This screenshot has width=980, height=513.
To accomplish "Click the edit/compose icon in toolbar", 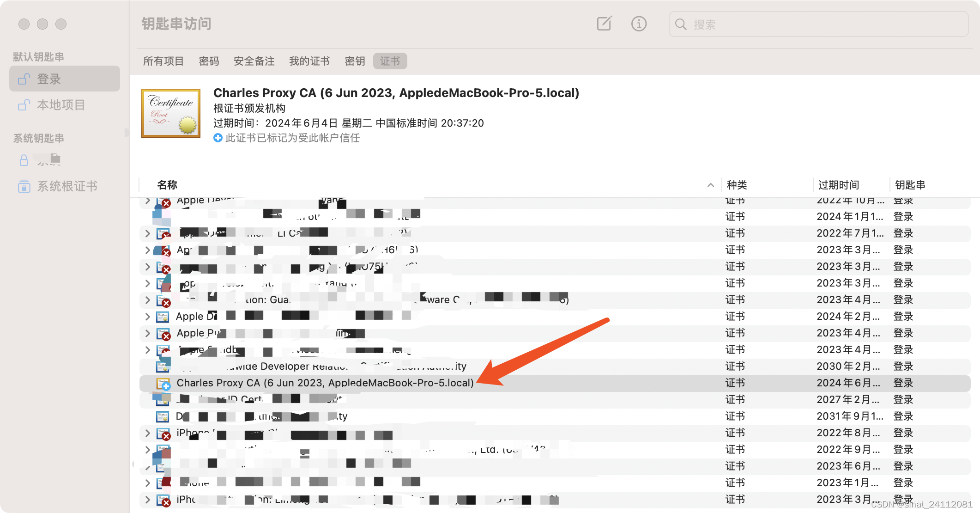I will coord(604,24).
